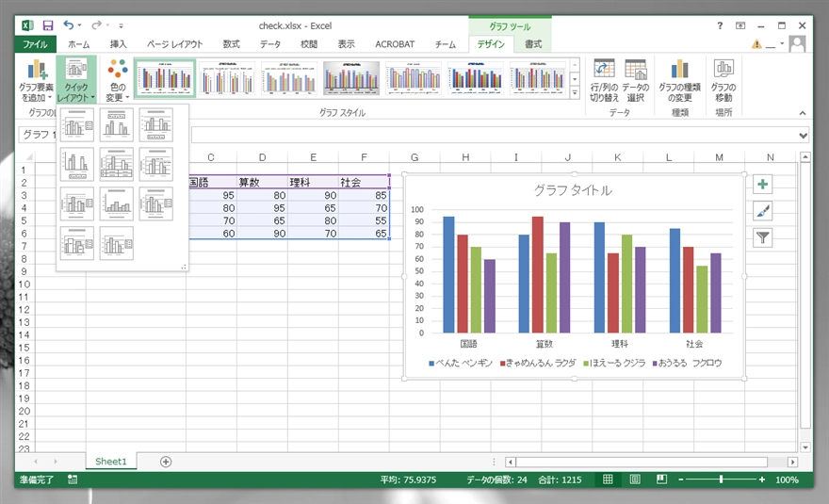Open the Quick Layout (クイックレイアウト) gallery button
This screenshot has height=504, width=829.
coord(76,80)
